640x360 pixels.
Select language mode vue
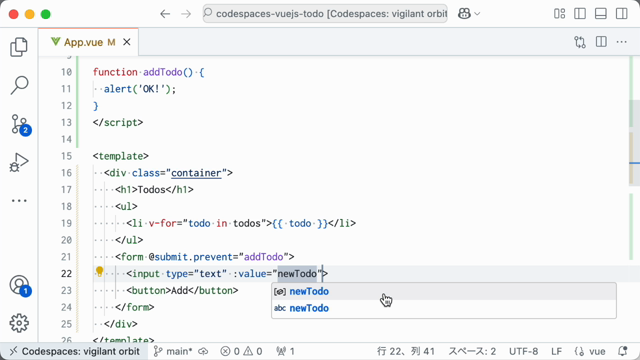pos(590,351)
